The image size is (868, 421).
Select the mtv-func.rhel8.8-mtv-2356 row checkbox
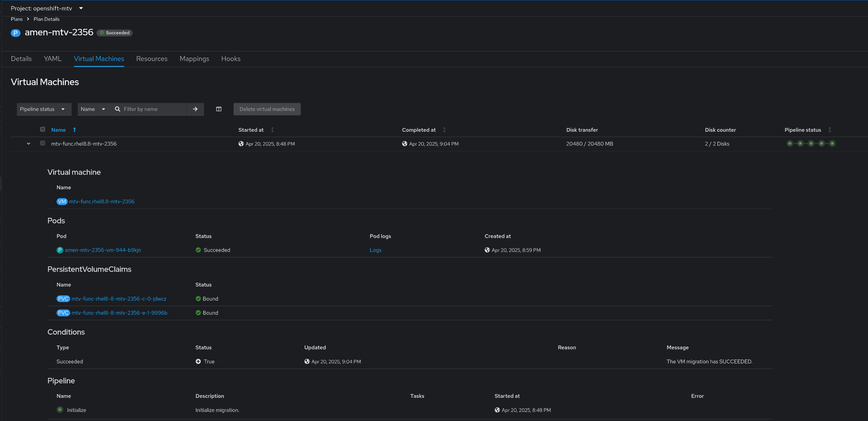click(43, 143)
